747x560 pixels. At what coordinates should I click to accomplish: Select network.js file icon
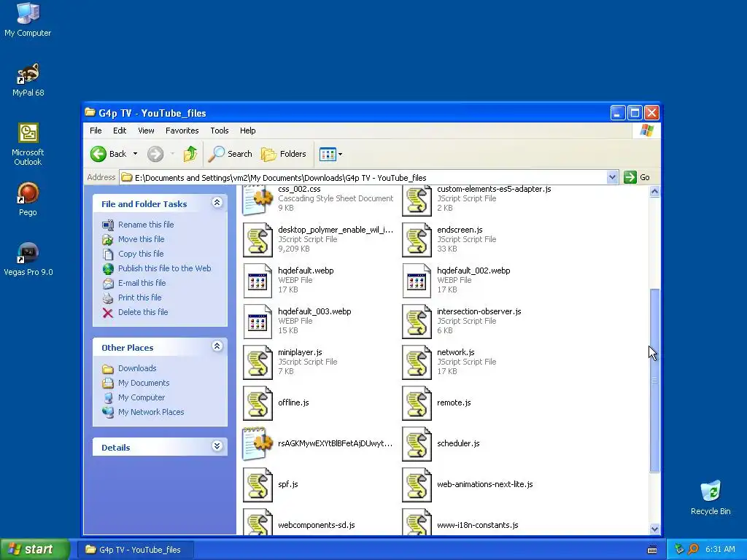(x=417, y=363)
